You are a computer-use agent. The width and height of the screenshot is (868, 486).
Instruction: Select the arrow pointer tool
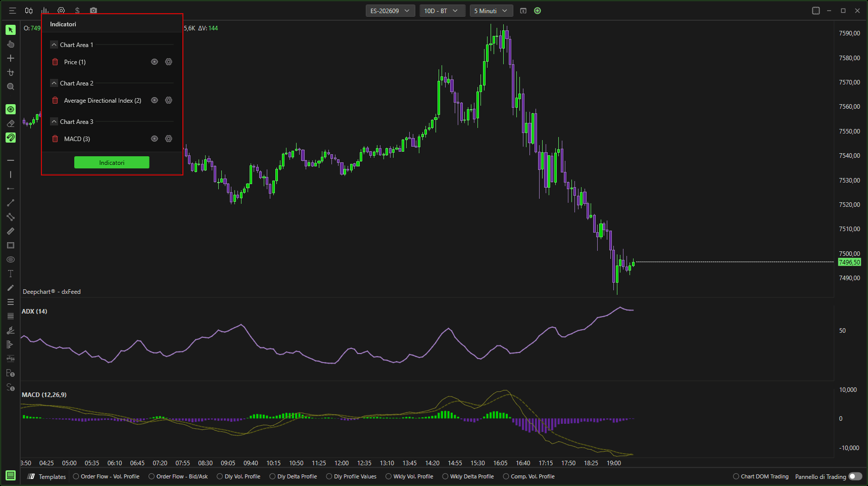point(11,30)
